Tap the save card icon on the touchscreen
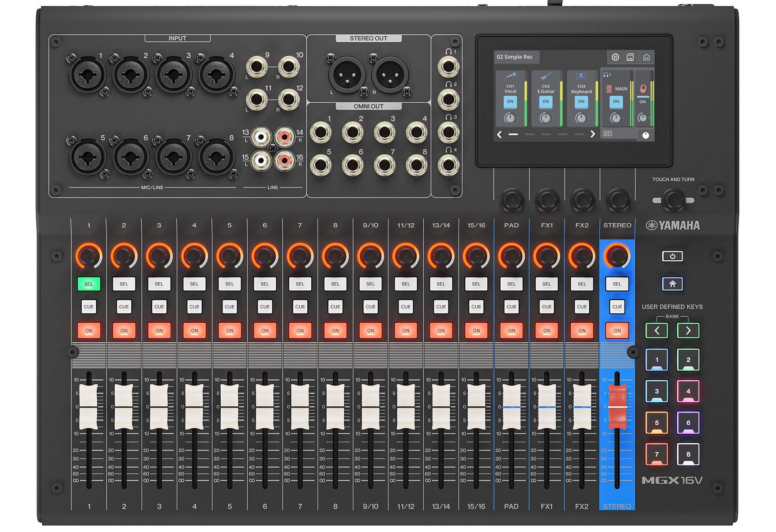 point(630,57)
